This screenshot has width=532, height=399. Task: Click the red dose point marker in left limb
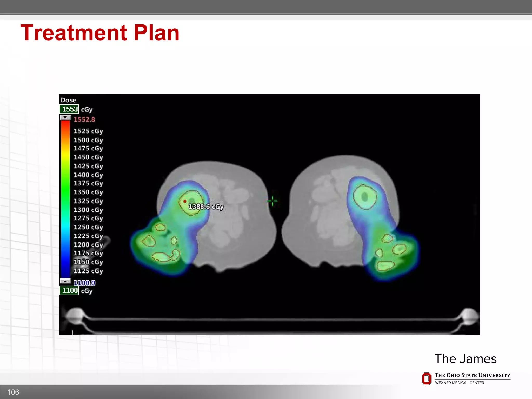pyautogui.click(x=185, y=201)
